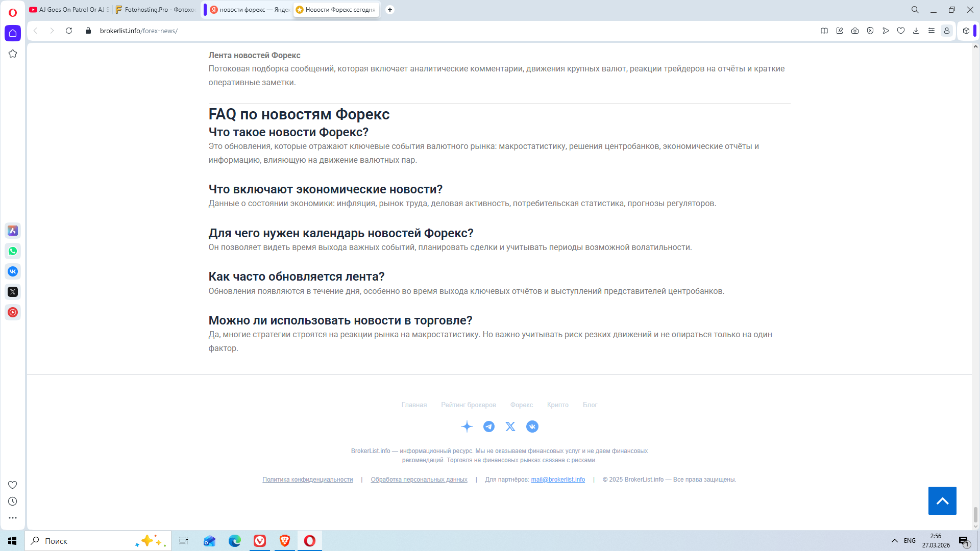Click the X icon in footer

click(510, 427)
